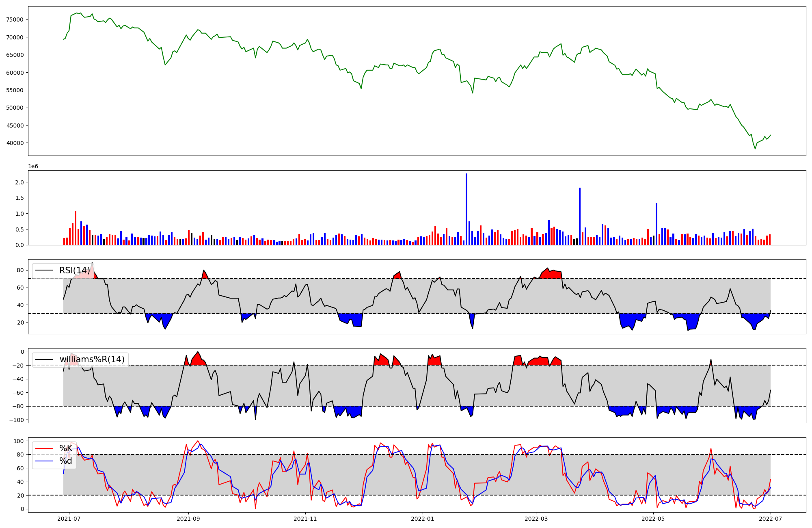Click the 2021-07 date tick label
This screenshot has height=528, width=812.
click(69, 519)
